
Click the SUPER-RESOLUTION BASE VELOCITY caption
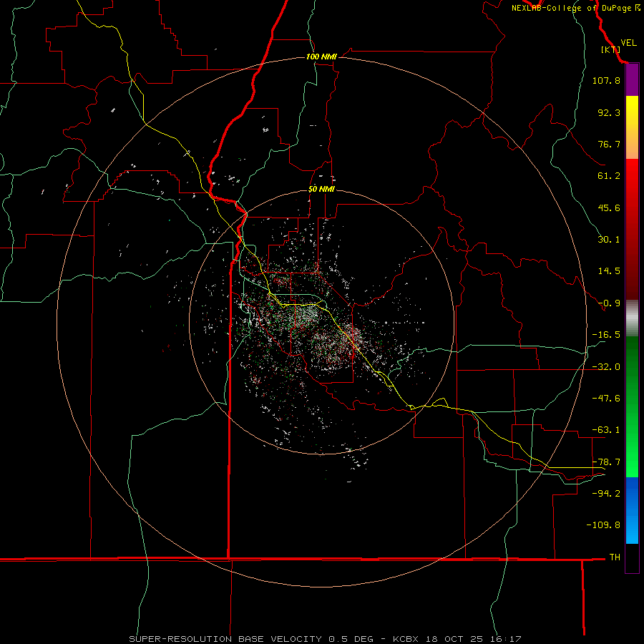(x=225, y=639)
